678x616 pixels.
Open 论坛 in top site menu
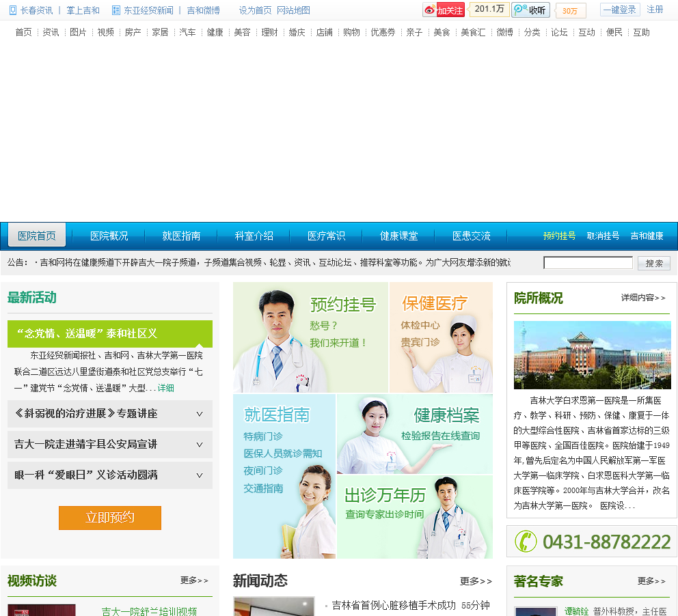(559, 32)
